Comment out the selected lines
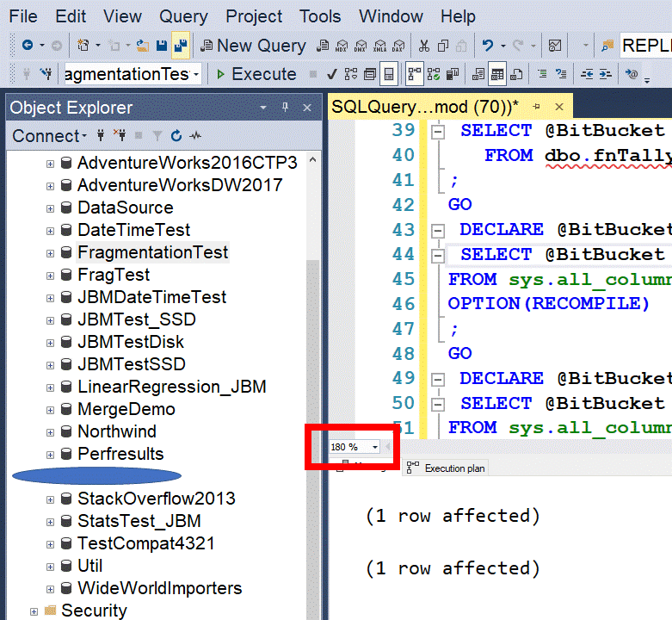 [542, 74]
